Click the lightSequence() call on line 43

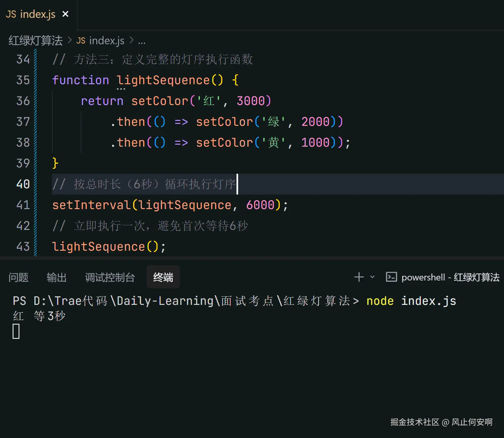tap(109, 247)
